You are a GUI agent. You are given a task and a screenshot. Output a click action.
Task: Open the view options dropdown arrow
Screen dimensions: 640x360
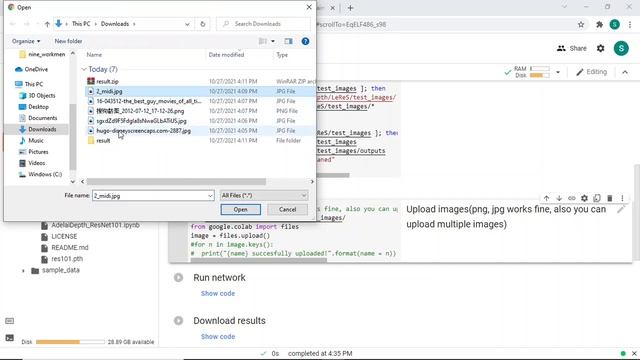coord(273,41)
